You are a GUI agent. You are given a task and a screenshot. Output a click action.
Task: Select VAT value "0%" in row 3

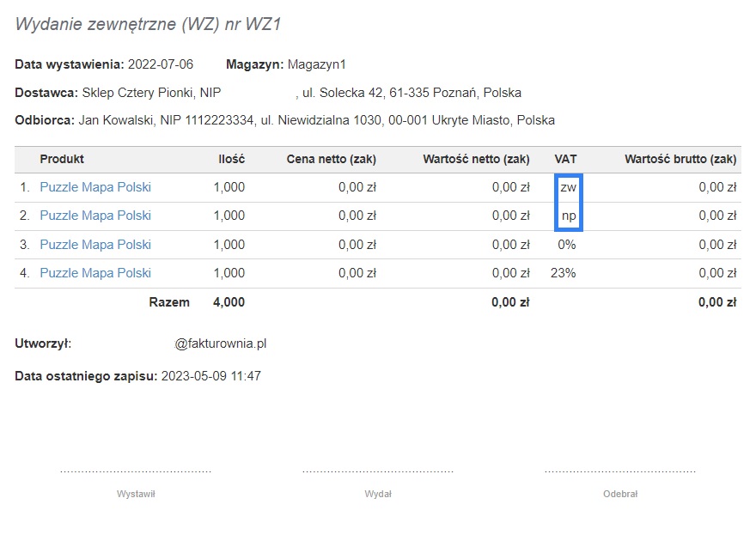pyautogui.click(x=567, y=245)
